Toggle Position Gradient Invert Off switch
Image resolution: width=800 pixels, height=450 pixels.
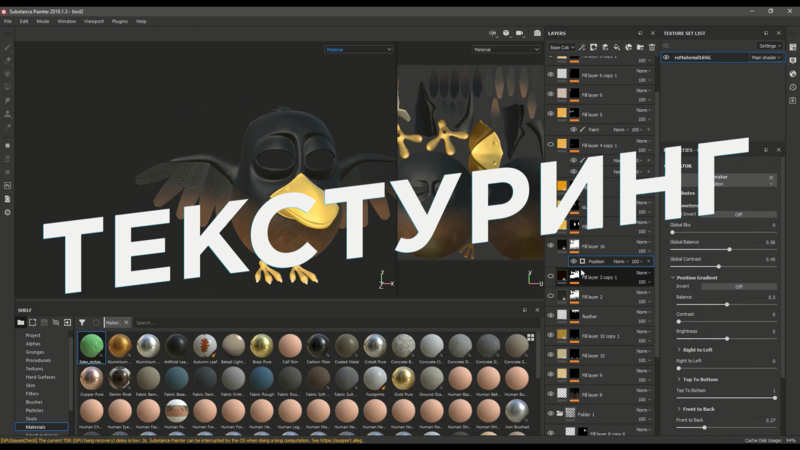tap(739, 287)
